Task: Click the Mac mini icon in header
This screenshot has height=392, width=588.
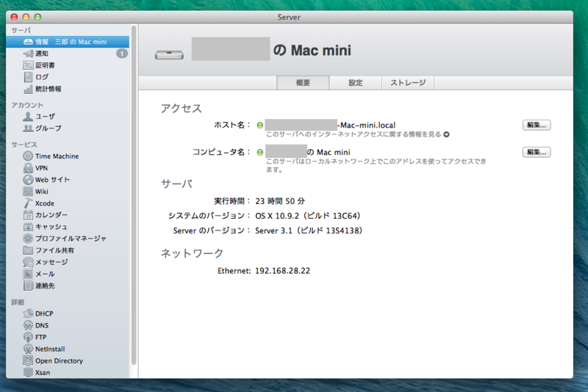Action: tap(169, 54)
